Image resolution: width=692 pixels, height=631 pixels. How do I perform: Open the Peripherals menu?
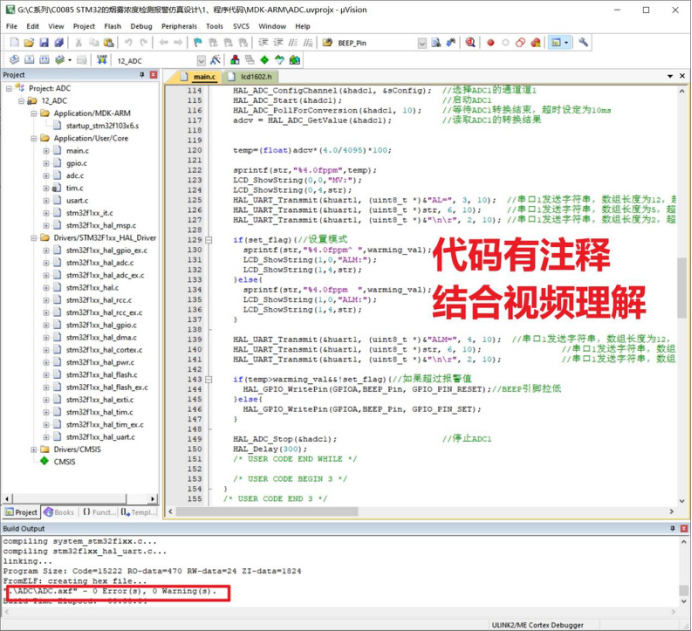click(179, 26)
